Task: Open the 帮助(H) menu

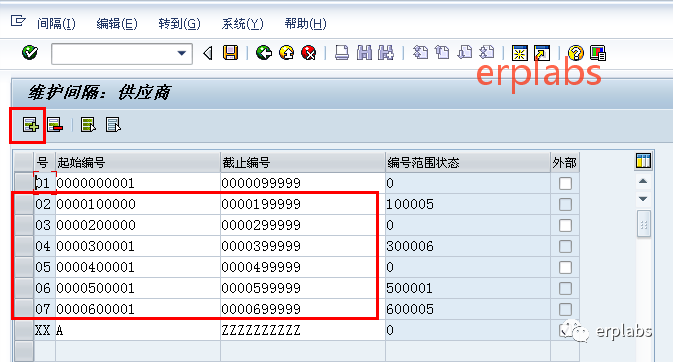Action: point(305,23)
